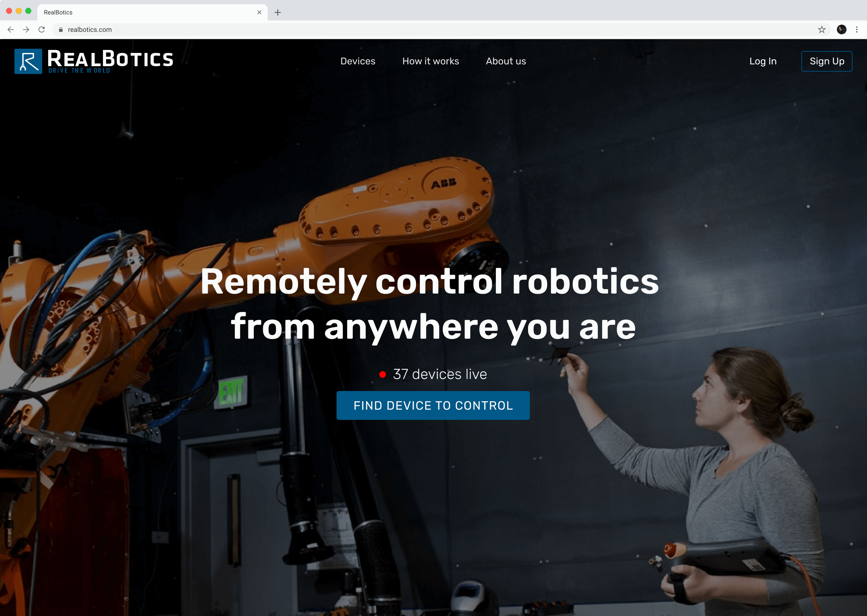
Task: Click the Sign Up navigation link
Action: (x=827, y=61)
